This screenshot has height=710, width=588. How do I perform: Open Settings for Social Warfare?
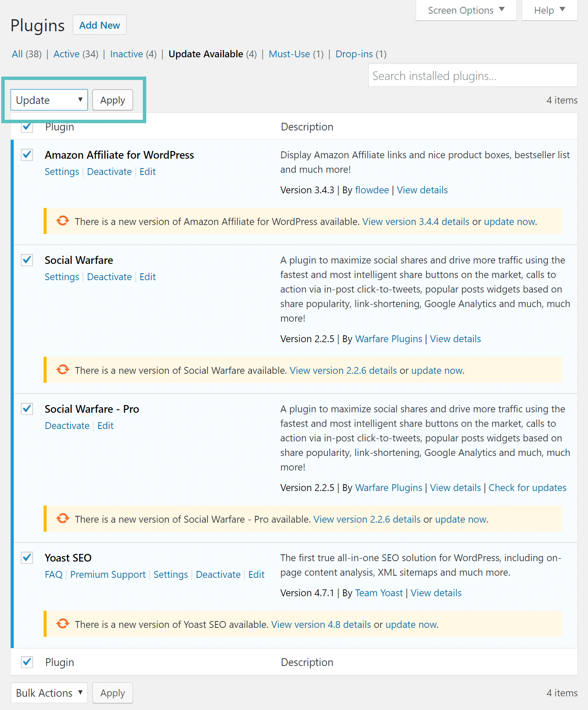(x=62, y=277)
